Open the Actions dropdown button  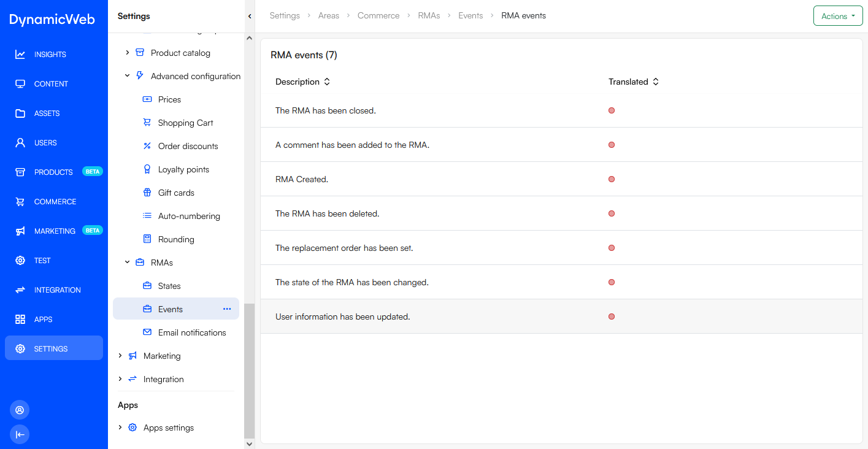[x=838, y=16]
